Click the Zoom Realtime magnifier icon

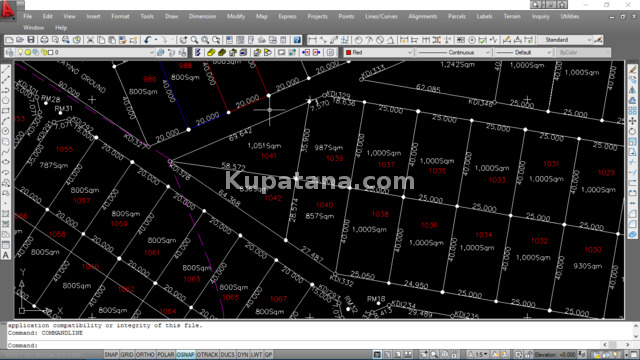[194, 40]
